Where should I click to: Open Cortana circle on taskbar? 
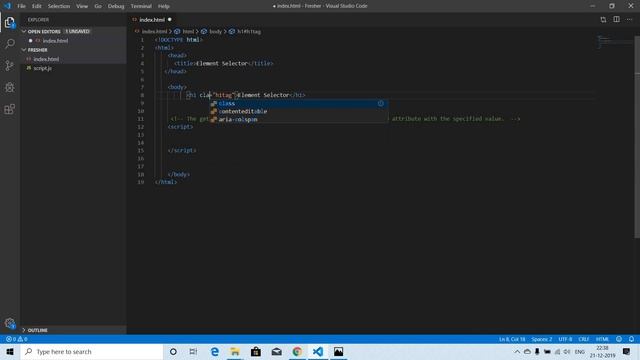173,351
